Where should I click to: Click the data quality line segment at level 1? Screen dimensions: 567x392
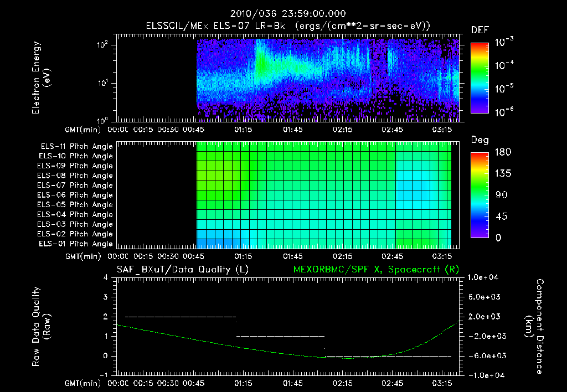click(x=281, y=336)
